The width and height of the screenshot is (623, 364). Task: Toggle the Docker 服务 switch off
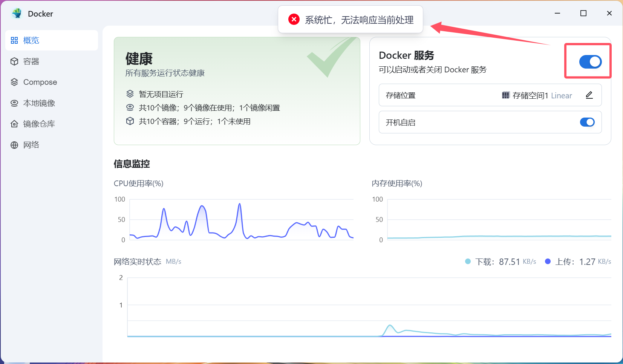pos(590,62)
